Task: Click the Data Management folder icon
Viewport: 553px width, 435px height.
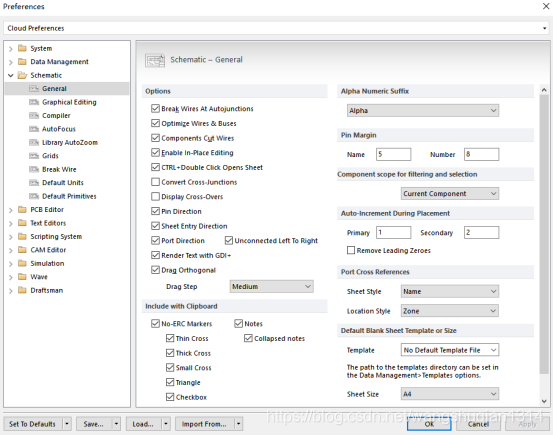Action: [22, 61]
